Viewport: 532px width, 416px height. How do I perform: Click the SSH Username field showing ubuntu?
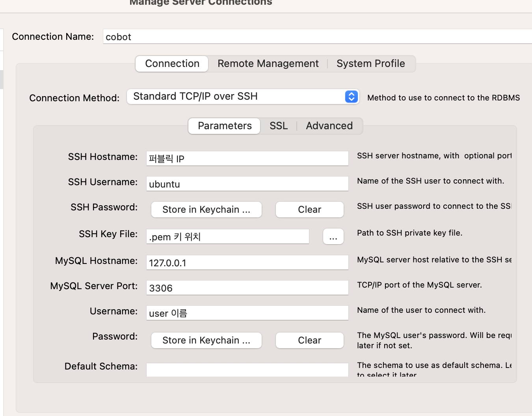tap(247, 184)
